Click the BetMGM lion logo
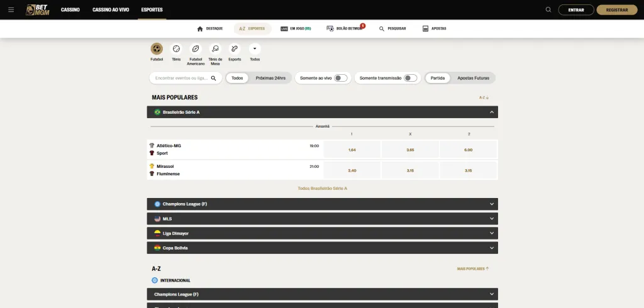Screen dimensions: 644x308 pos(37,10)
